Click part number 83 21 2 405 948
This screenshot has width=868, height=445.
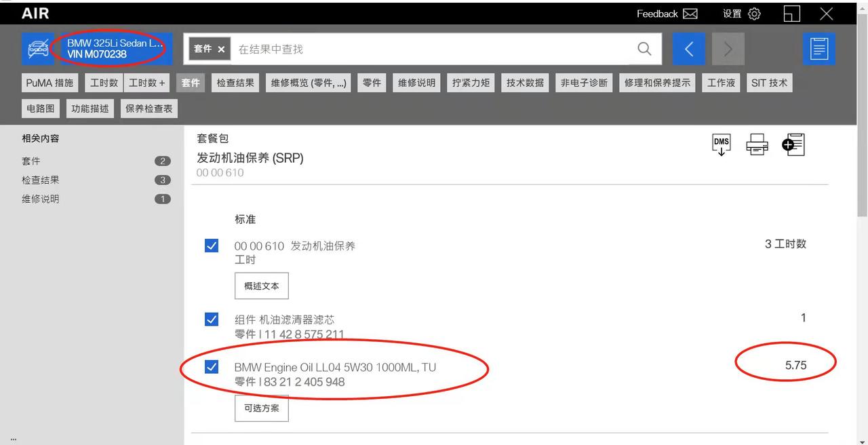[304, 382]
